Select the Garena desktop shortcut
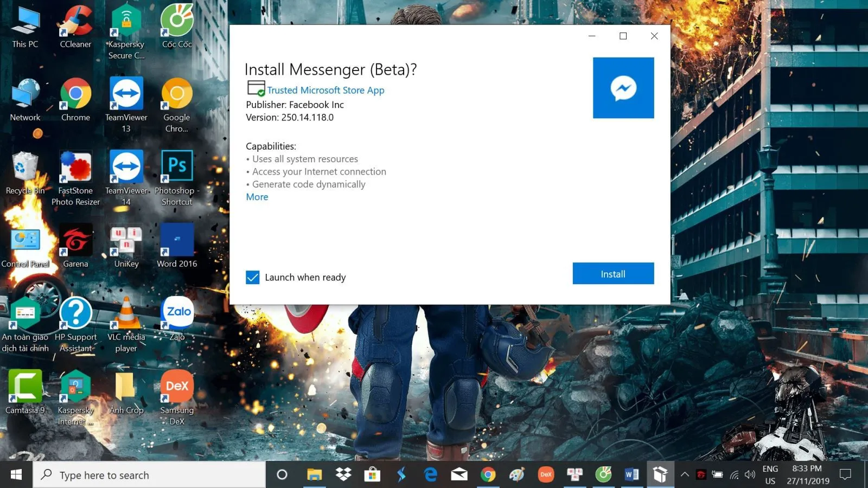This screenshot has width=868, height=488. point(75,247)
